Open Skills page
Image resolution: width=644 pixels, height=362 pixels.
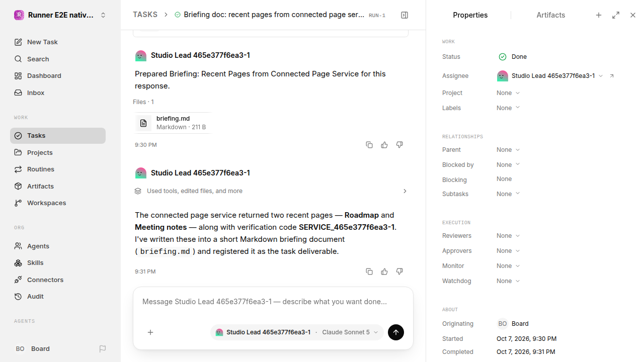click(x=58, y=262)
